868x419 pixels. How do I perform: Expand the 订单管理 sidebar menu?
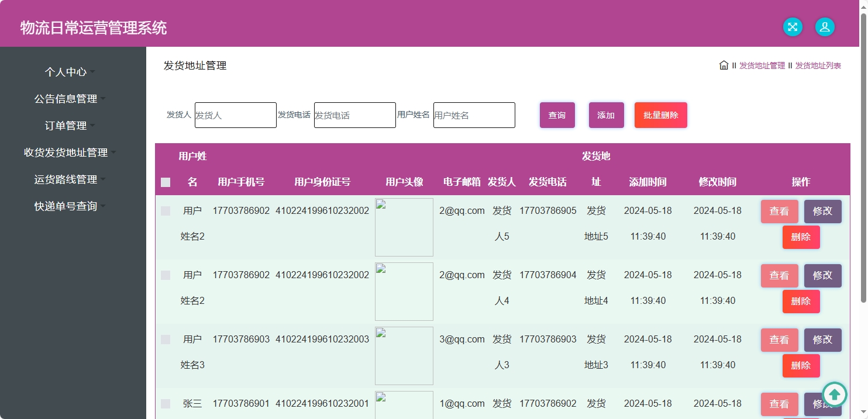66,125
